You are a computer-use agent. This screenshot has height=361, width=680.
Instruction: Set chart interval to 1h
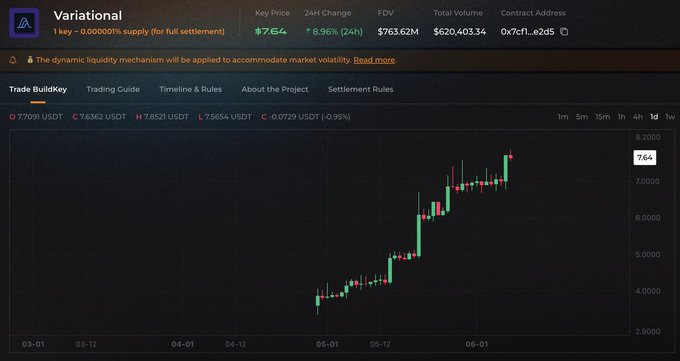(621, 117)
